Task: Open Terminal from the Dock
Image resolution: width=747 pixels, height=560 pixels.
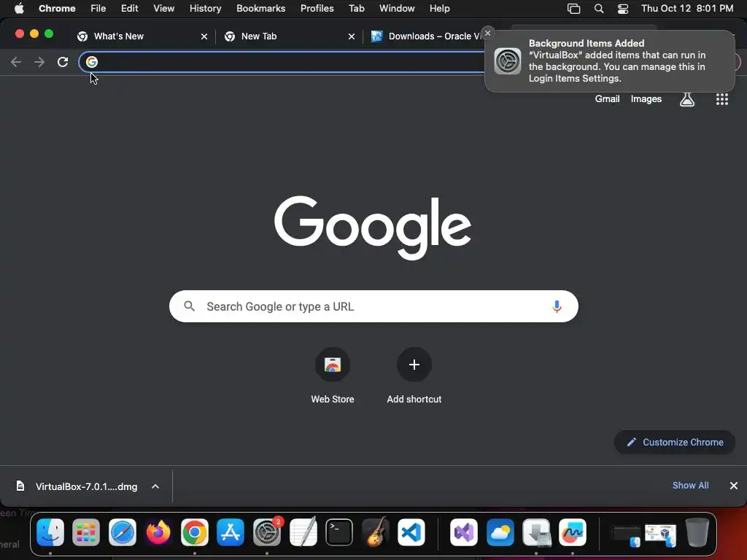Action: point(339,532)
